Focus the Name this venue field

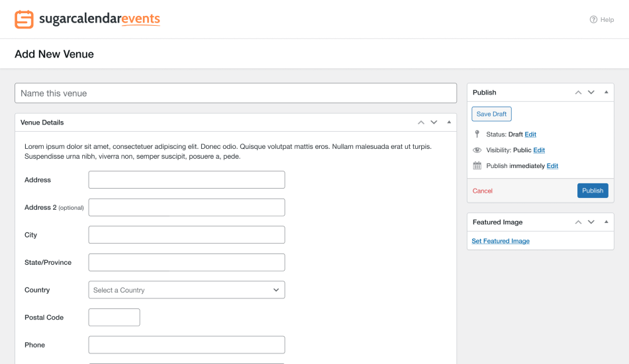tap(236, 93)
